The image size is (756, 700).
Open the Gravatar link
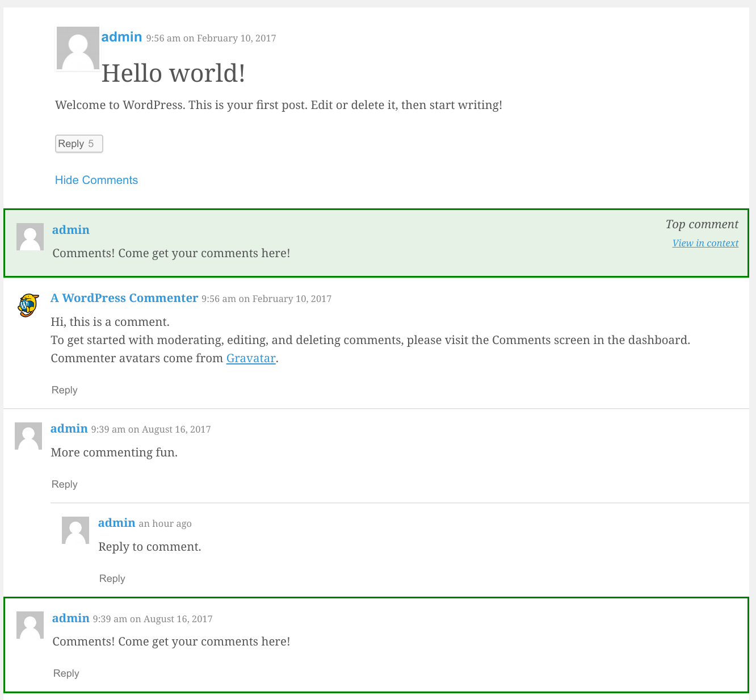coord(251,358)
